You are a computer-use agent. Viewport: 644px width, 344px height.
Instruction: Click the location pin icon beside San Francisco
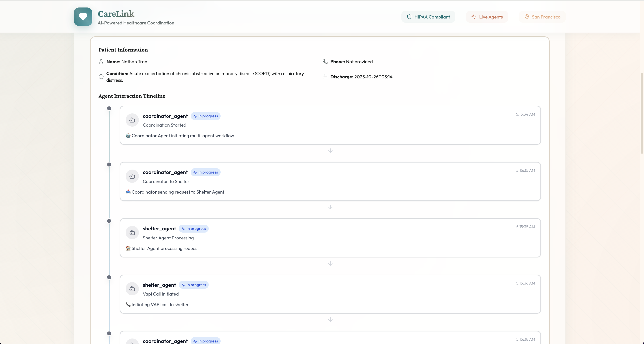(527, 17)
